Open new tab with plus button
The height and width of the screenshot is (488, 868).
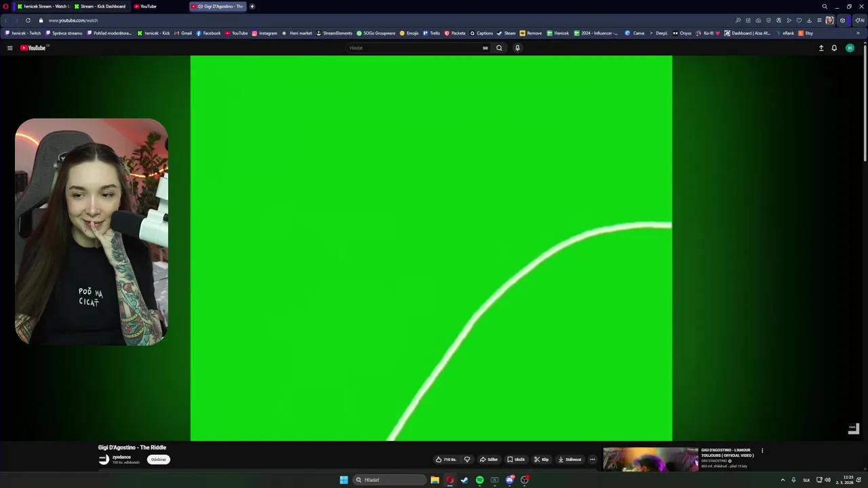252,6
